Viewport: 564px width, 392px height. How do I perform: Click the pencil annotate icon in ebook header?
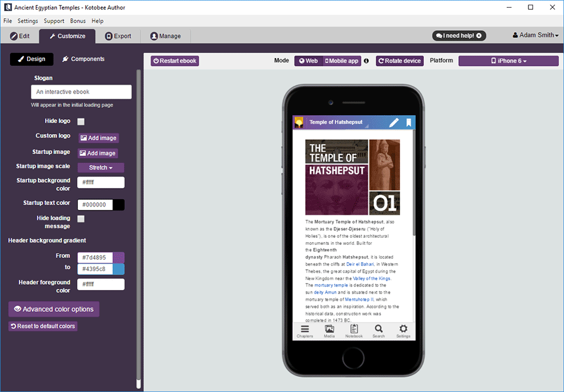click(x=394, y=123)
